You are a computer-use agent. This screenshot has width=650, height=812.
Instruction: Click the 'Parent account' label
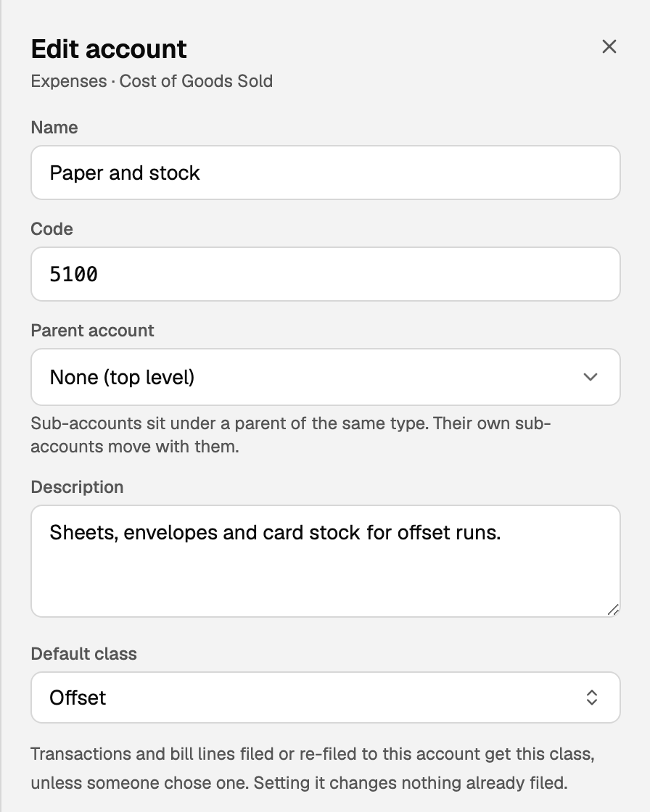click(92, 331)
